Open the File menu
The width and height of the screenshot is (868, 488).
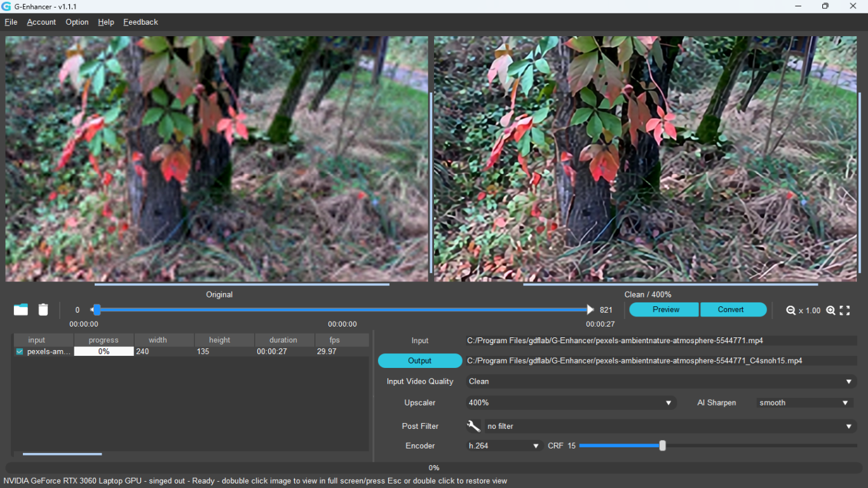click(x=11, y=22)
